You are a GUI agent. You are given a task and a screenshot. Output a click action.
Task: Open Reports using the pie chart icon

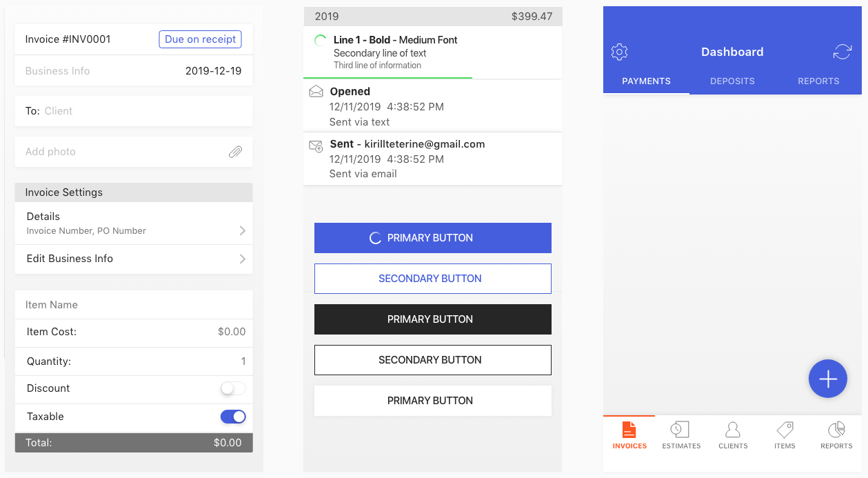[x=836, y=435]
